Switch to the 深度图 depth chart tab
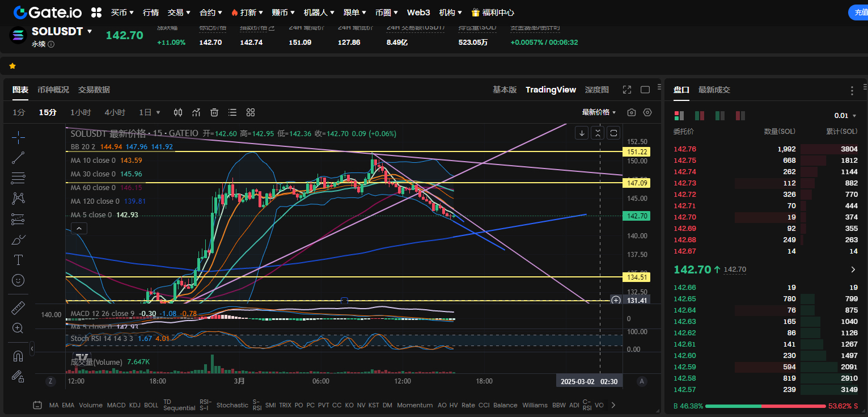 click(x=597, y=90)
